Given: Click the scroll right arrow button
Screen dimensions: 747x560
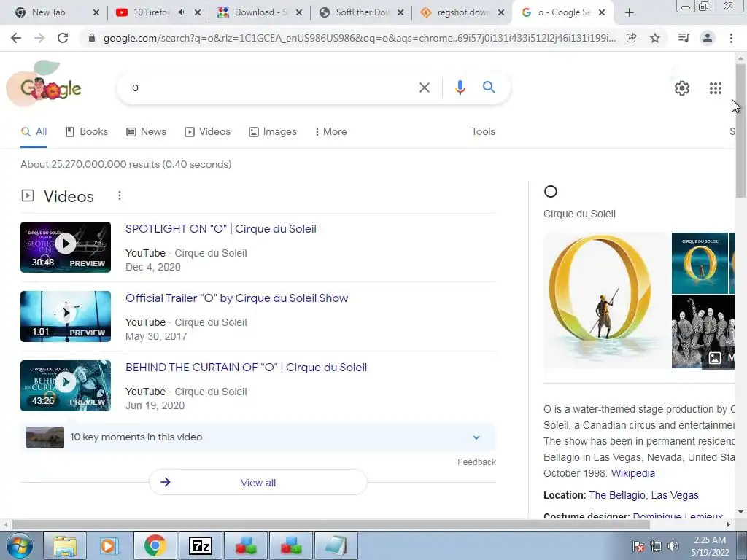Looking at the screenshot, I should [729, 525].
